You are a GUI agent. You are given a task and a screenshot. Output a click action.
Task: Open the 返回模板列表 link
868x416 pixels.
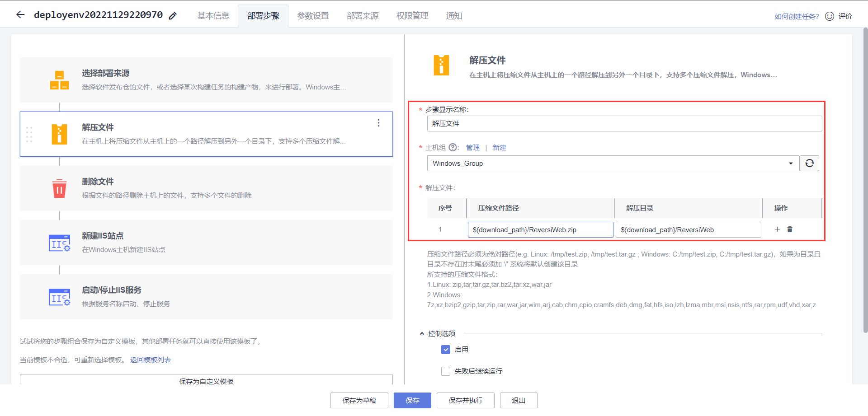click(x=150, y=360)
